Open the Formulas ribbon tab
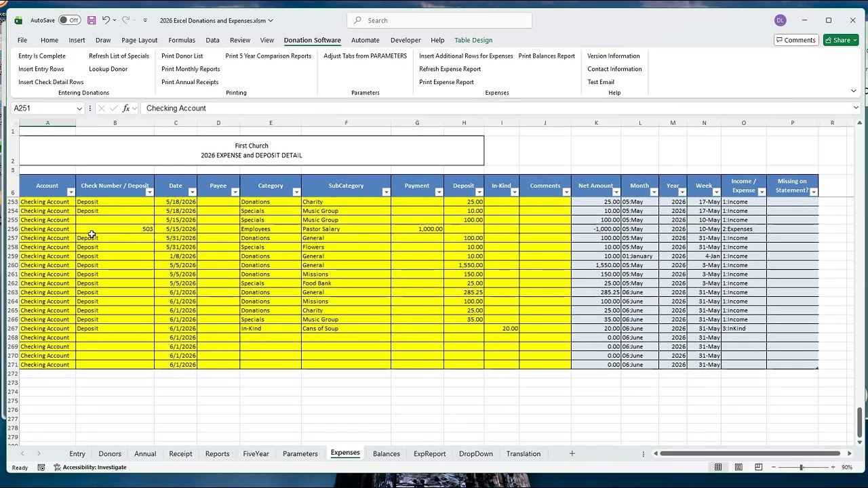The width and height of the screenshot is (868, 488). click(182, 40)
